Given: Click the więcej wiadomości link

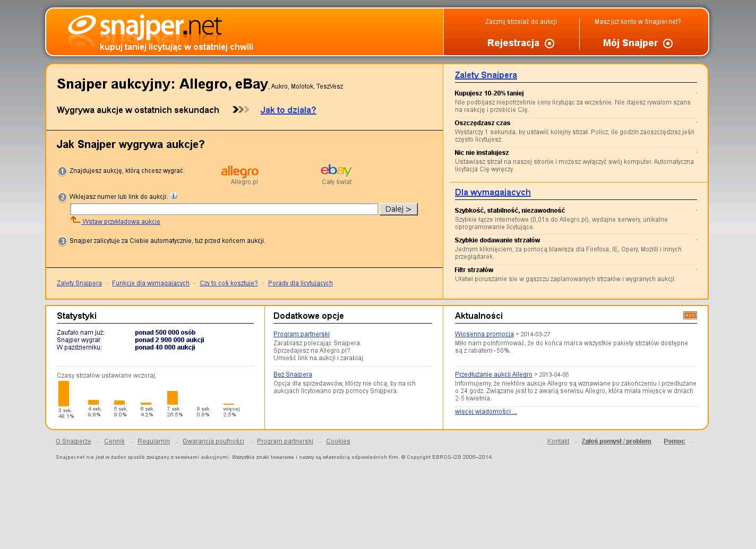Looking at the screenshot, I should tap(486, 412).
